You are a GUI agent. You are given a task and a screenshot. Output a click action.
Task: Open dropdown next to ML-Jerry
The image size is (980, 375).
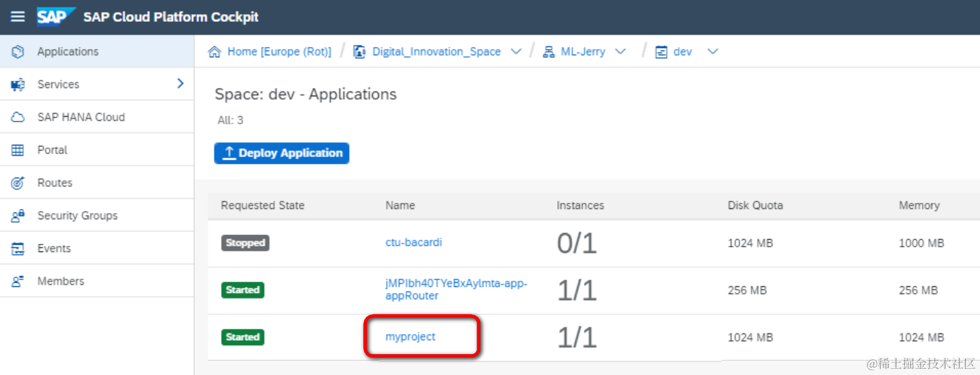click(620, 52)
